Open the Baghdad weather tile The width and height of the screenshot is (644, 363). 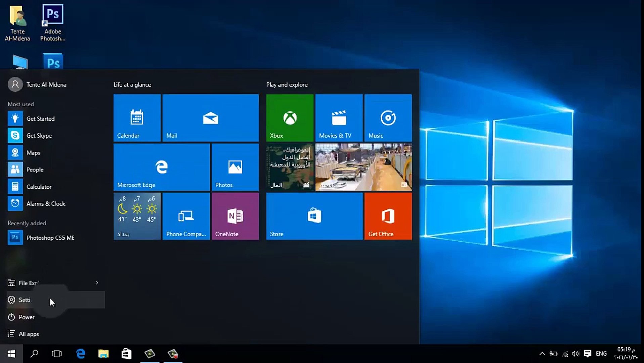coord(137,216)
